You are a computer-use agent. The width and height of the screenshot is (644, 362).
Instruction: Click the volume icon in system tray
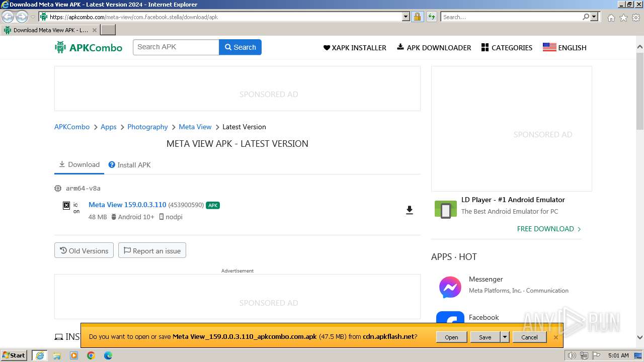tap(572, 355)
